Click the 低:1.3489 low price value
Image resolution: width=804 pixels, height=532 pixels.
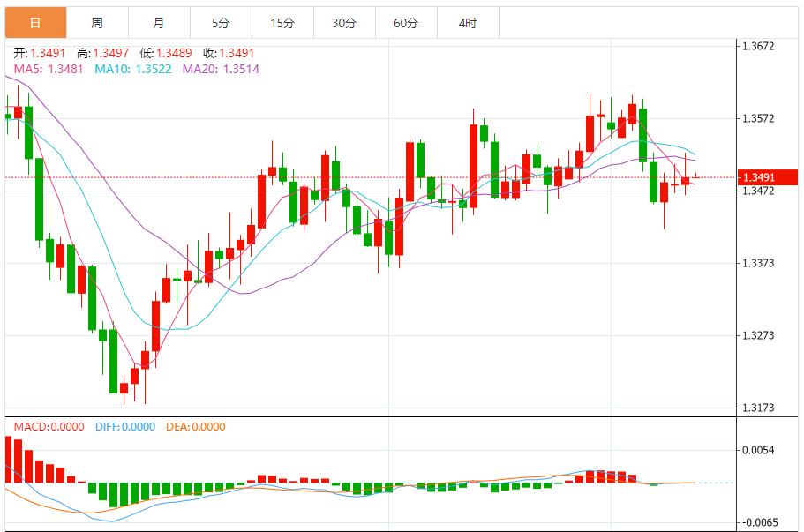166,53
